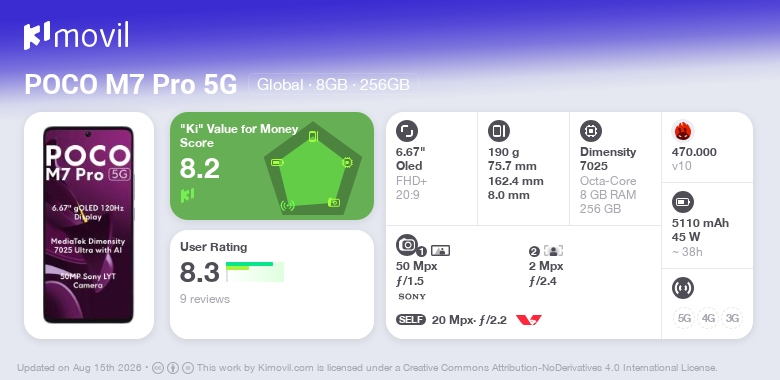Click the Sony sensor logo
Viewport: 780px width, 380px height.
tap(412, 297)
